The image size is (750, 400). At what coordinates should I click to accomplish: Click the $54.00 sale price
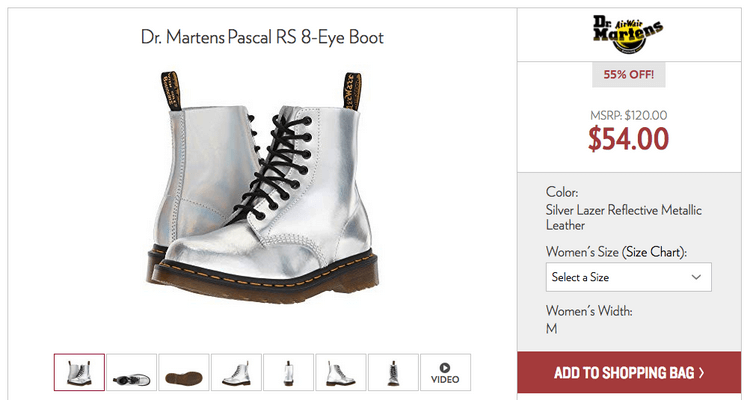(629, 139)
